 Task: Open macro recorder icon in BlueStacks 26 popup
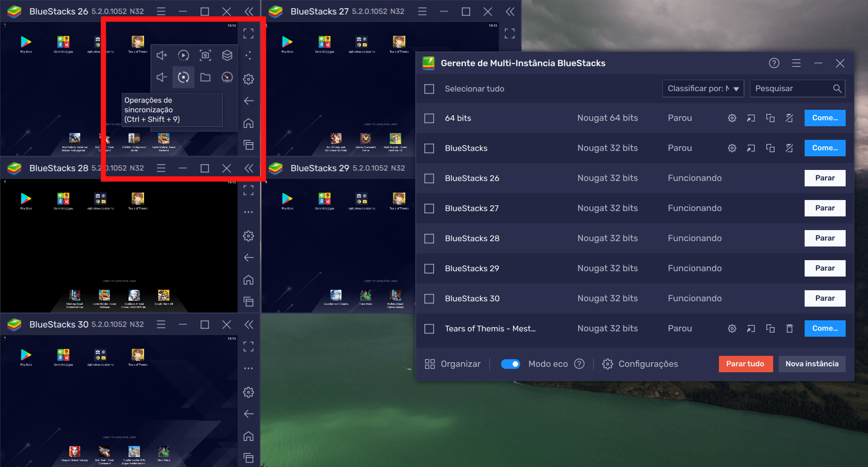[x=183, y=56]
